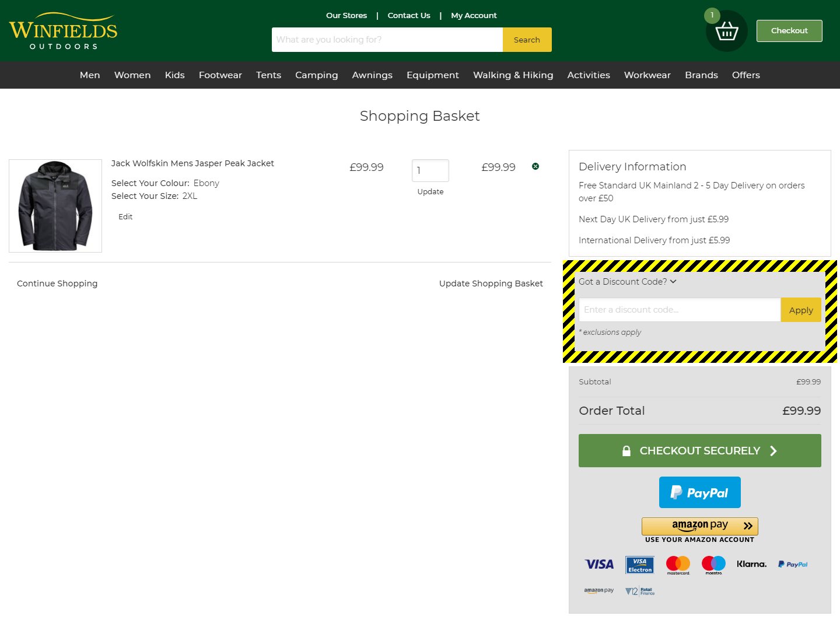Click the Maestro logo
The height and width of the screenshot is (630, 840).
[713, 565]
